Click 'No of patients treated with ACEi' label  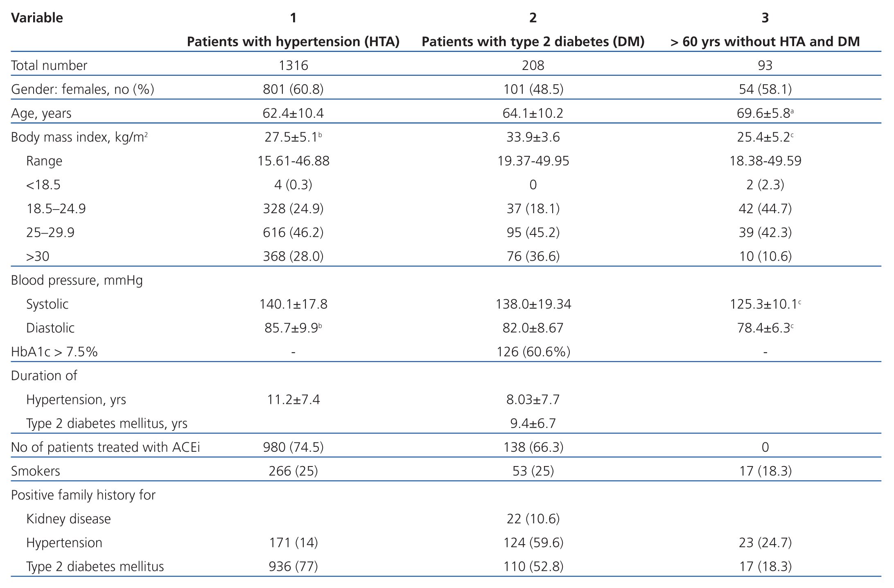tap(105, 447)
